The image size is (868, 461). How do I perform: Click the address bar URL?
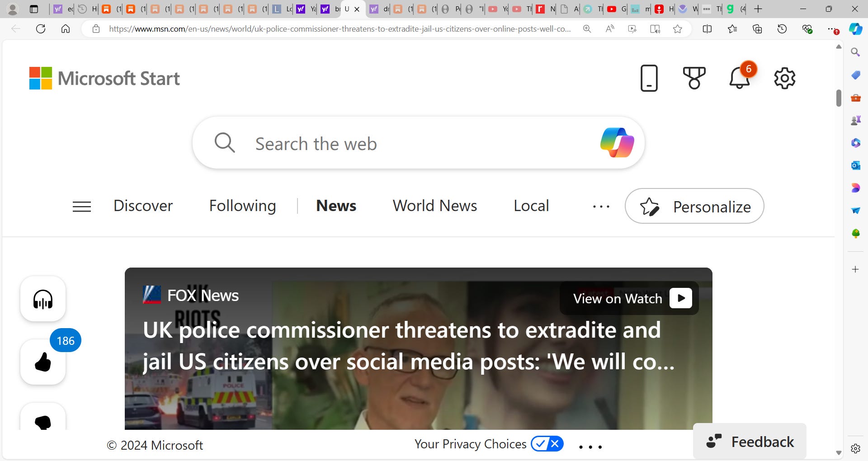coord(340,29)
